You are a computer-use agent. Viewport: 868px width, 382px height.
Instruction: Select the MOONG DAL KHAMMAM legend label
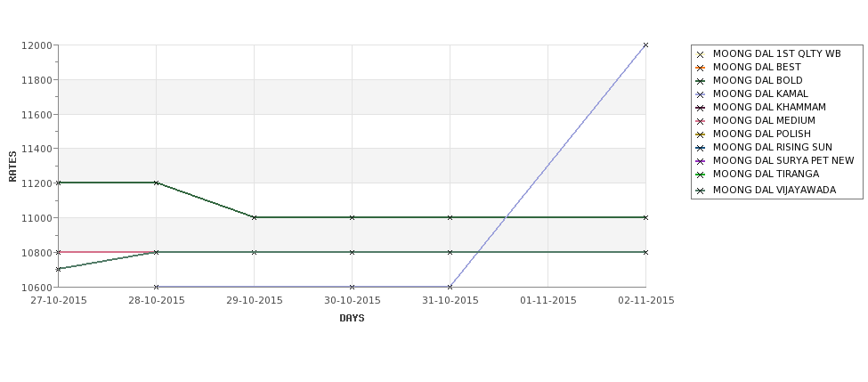769,107
